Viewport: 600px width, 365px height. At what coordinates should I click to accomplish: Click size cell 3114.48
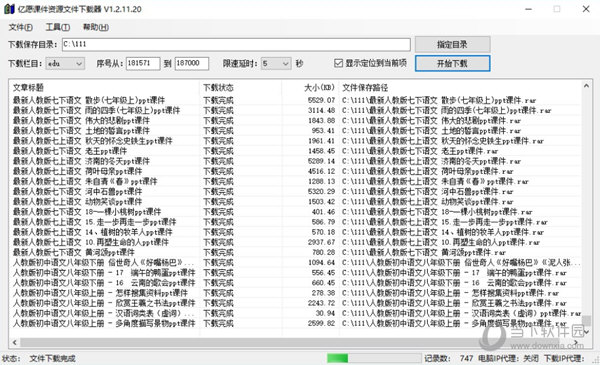coord(321,111)
